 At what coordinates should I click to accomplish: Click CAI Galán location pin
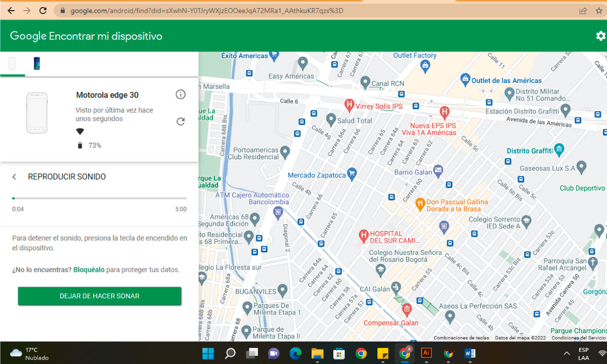[x=396, y=288]
